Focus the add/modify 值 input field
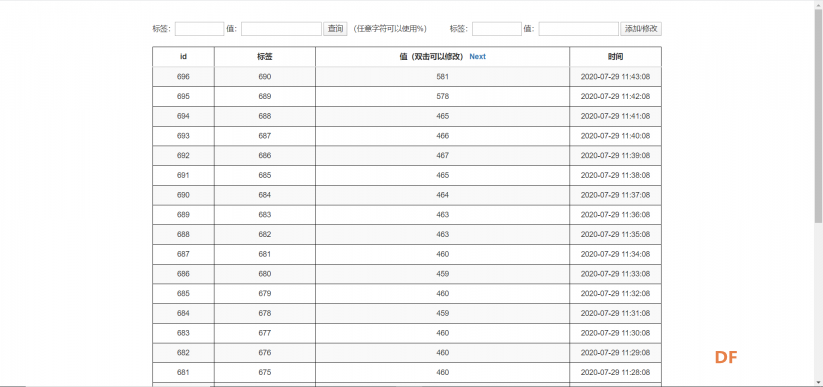Screen dimensions: 823x387 coord(578,29)
